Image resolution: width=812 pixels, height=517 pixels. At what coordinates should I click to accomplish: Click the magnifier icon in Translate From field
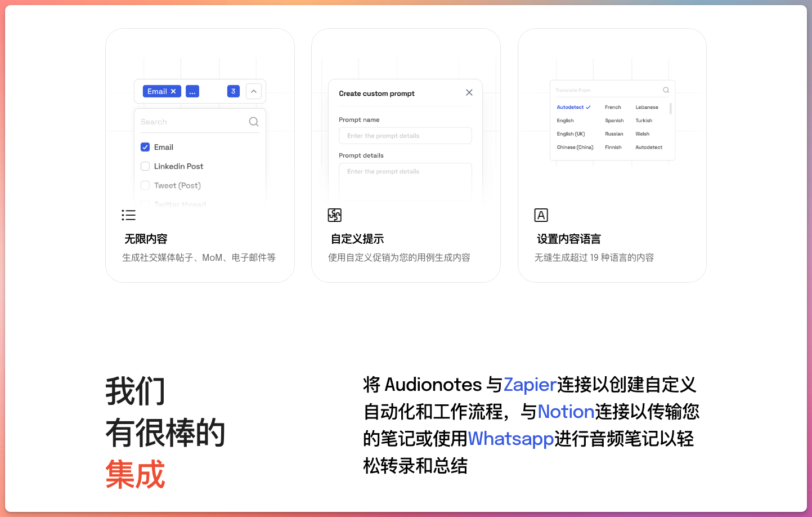point(666,90)
